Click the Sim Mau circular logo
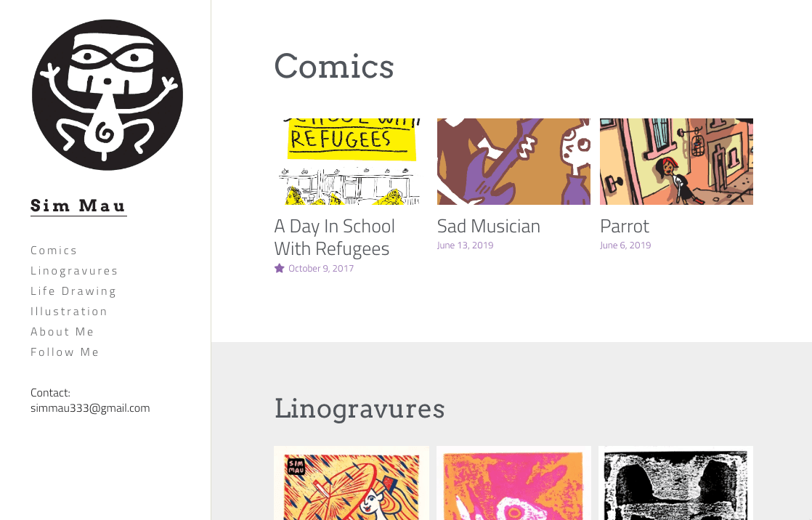 point(107,95)
